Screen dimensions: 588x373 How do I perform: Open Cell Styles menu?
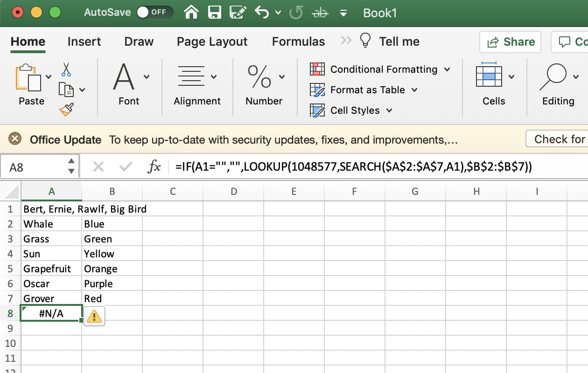[351, 111]
